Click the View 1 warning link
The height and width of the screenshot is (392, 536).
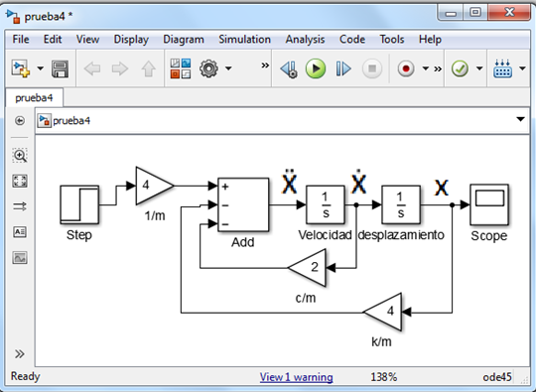296,377
